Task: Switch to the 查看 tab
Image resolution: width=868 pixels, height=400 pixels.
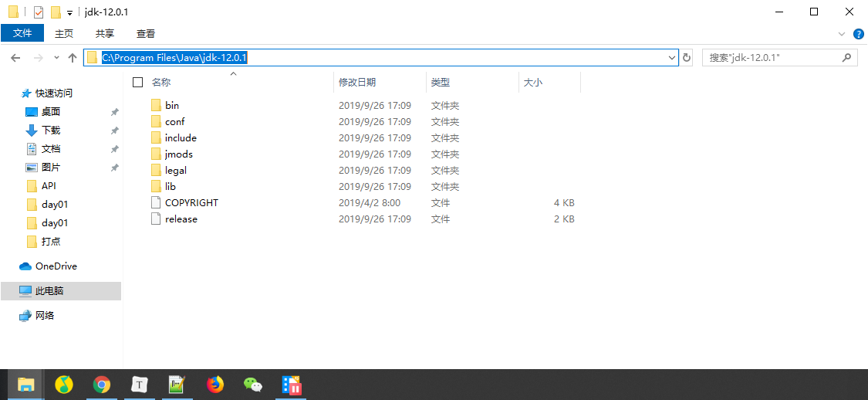Action: (146, 33)
